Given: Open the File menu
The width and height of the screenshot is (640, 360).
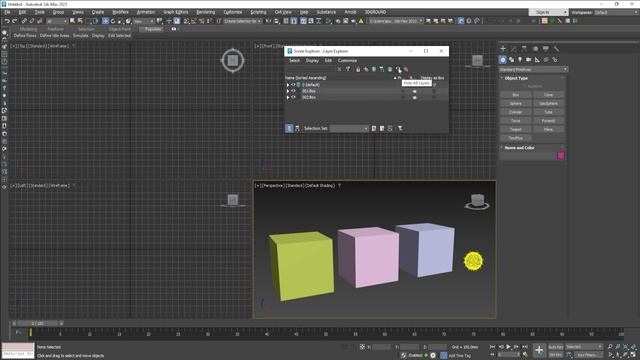Looking at the screenshot, I should pyautogui.click(x=7, y=12).
